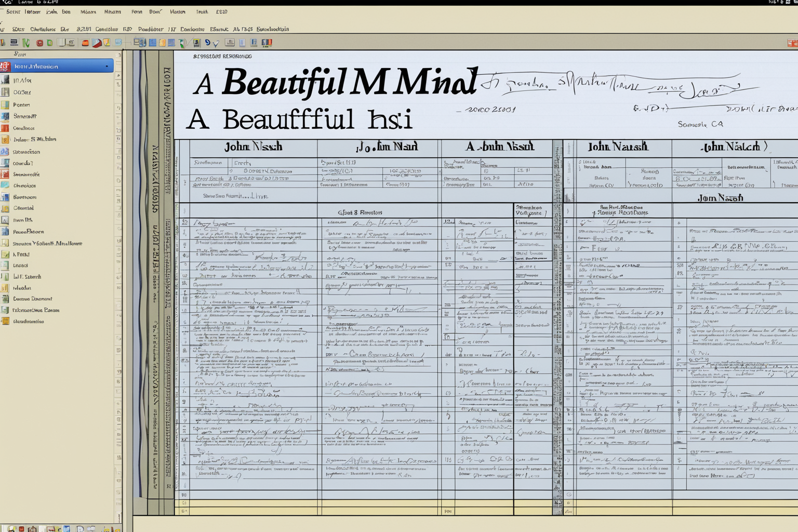Select the "Pontor" item in the sidebar
This screenshot has height=532, width=798.
click(x=21, y=105)
